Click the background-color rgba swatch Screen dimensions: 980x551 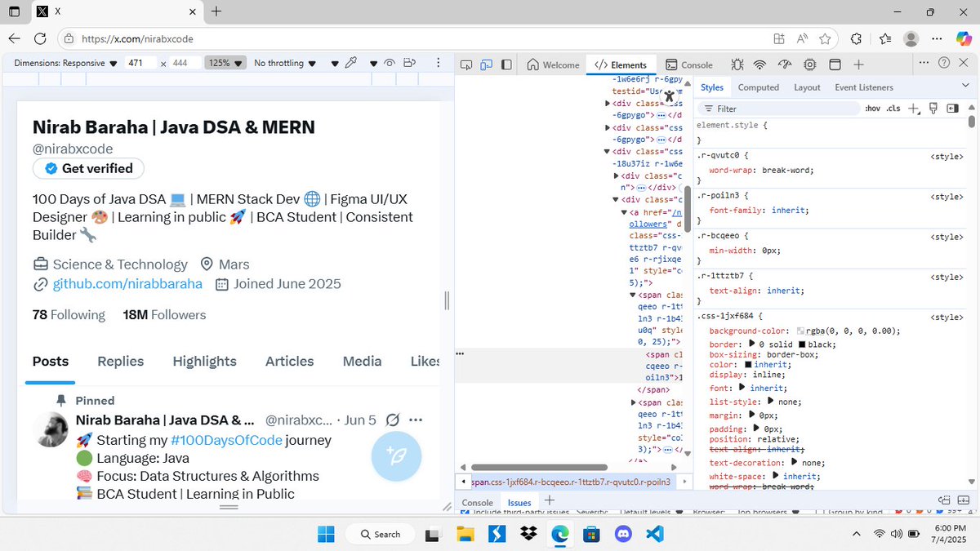click(801, 331)
